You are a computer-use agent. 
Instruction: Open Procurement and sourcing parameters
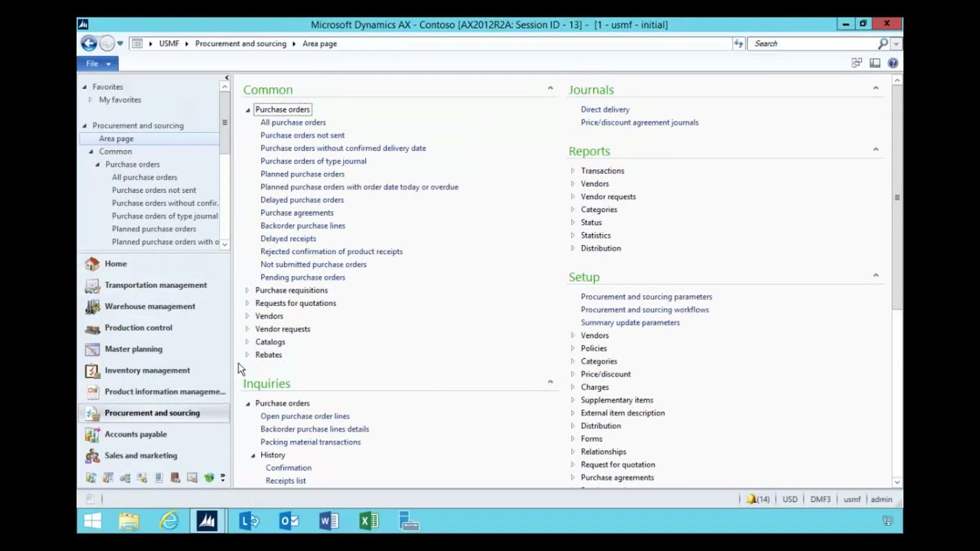(646, 297)
